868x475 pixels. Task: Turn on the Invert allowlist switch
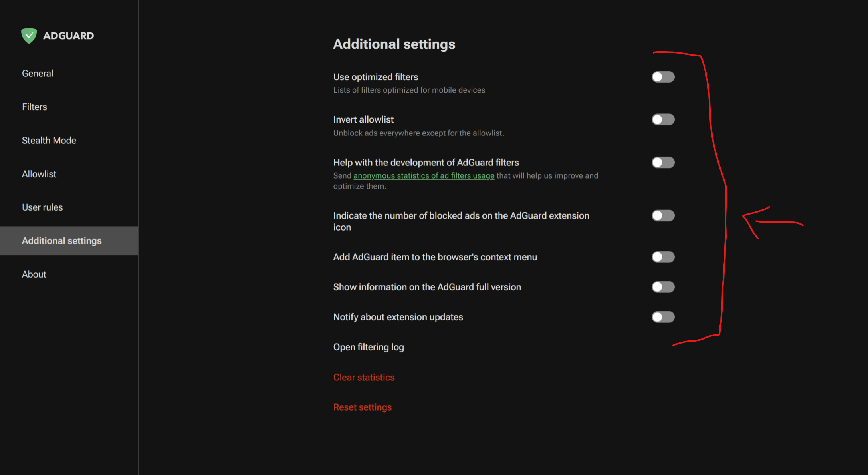click(663, 119)
